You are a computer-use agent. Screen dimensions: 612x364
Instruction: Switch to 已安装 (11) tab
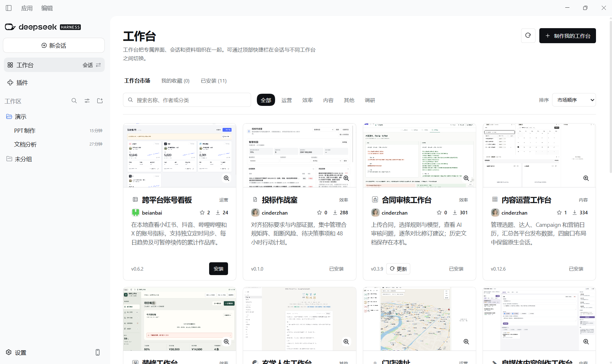214,81
